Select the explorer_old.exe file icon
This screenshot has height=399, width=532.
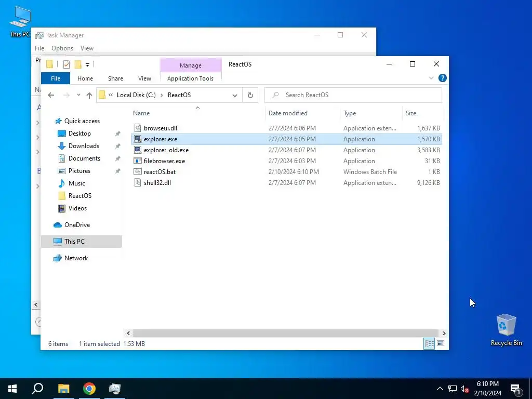(x=137, y=150)
